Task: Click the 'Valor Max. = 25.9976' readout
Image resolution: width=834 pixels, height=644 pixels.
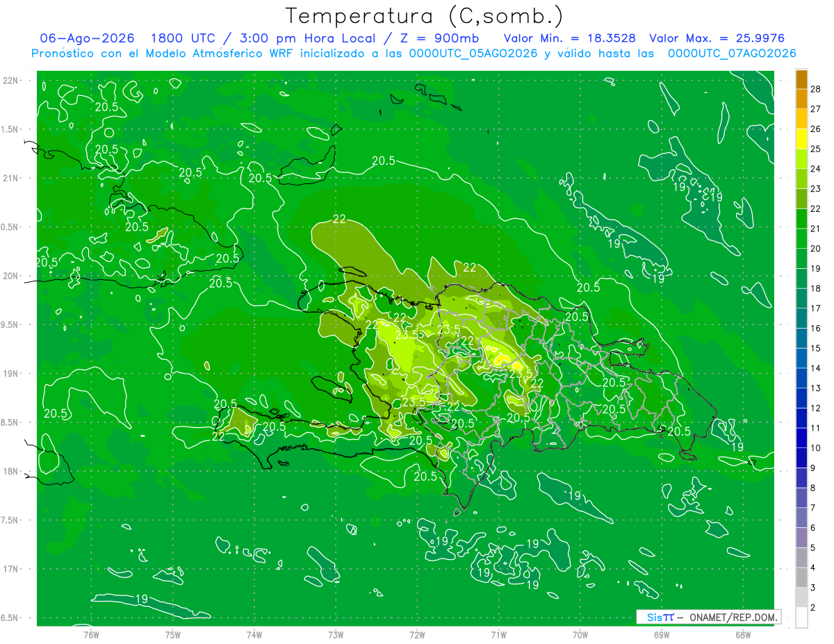Action: 717,39
